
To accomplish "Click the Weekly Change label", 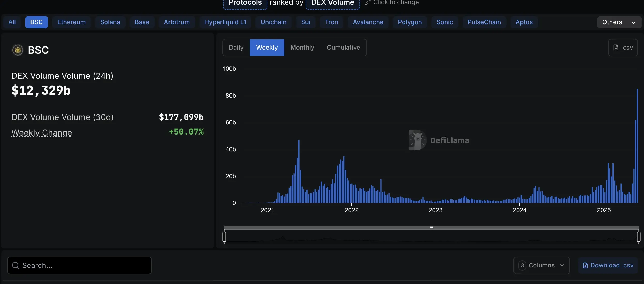I will (42, 133).
